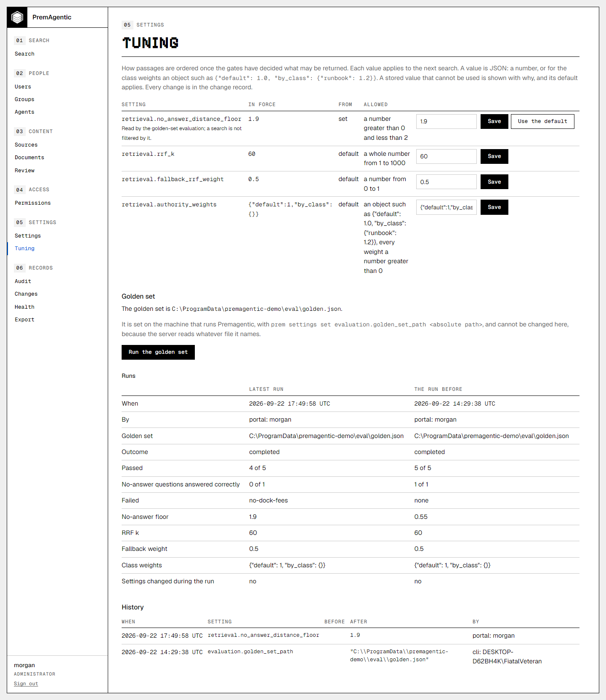Open Sources under Content
606x700 pixels.
point(26,145)
